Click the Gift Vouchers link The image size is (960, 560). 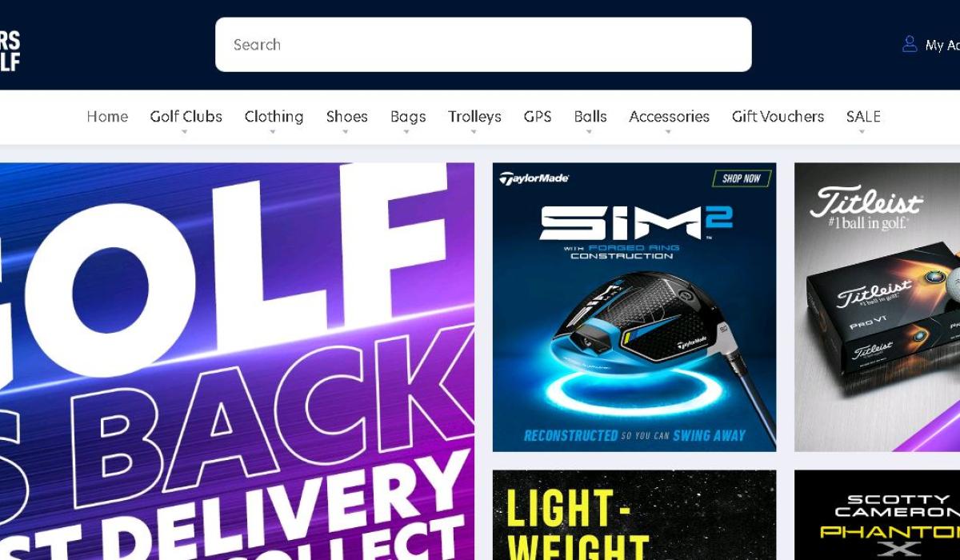(x=778, y=117)
